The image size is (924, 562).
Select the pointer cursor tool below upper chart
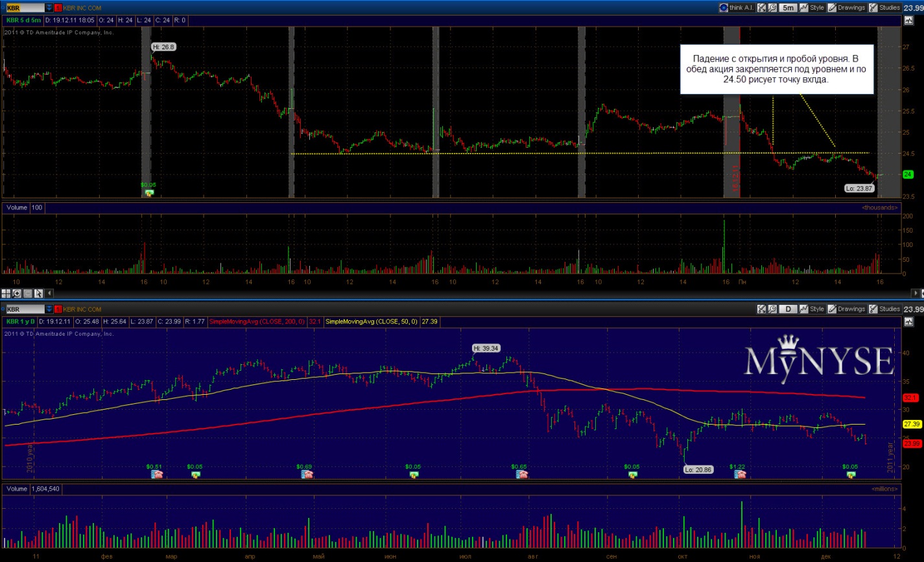click(x=38, y=293)
